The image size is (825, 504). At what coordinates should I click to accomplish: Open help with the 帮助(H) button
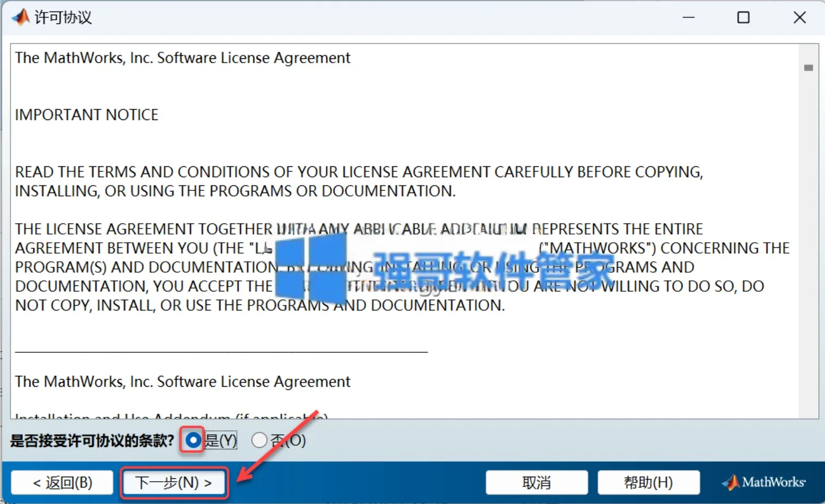[648, 483]
